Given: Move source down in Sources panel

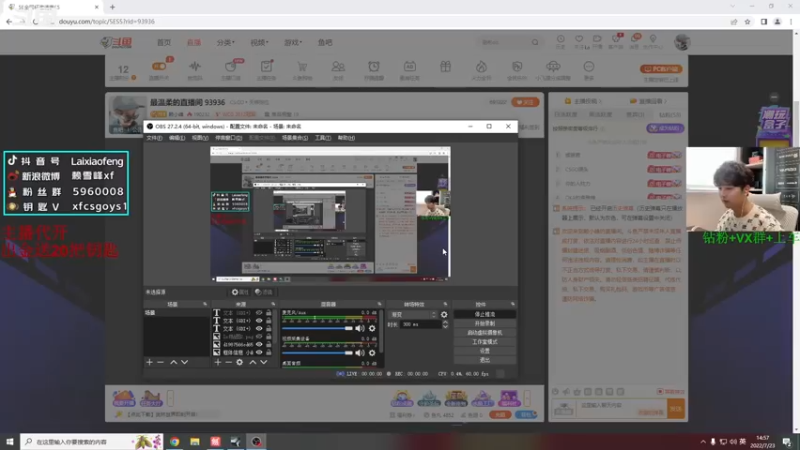Looking at the screenshot, I should [x=263, y=362].
